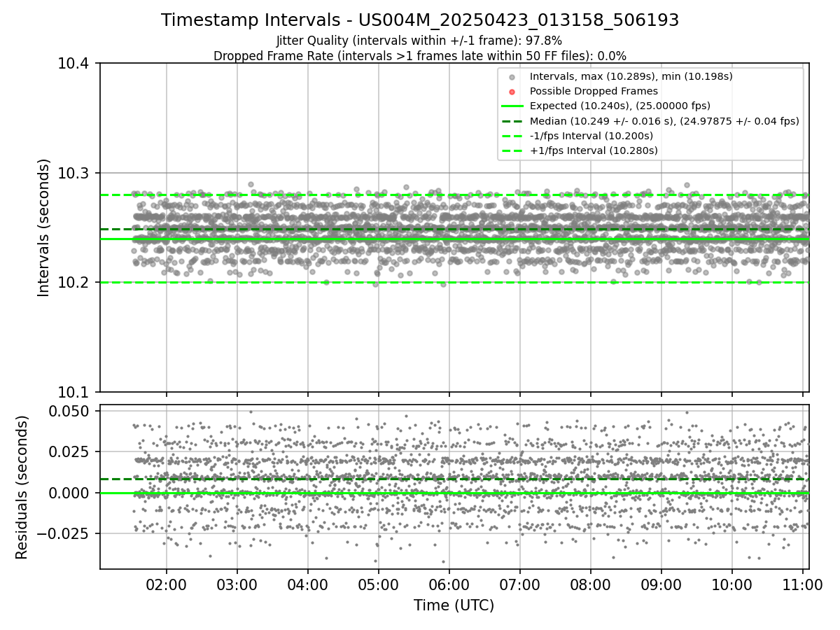Click the 'Intervals, max (10.289s), min (10.198s)' legend entry
840x630 pixels.
pyautogui.click(x=631, y=76)
